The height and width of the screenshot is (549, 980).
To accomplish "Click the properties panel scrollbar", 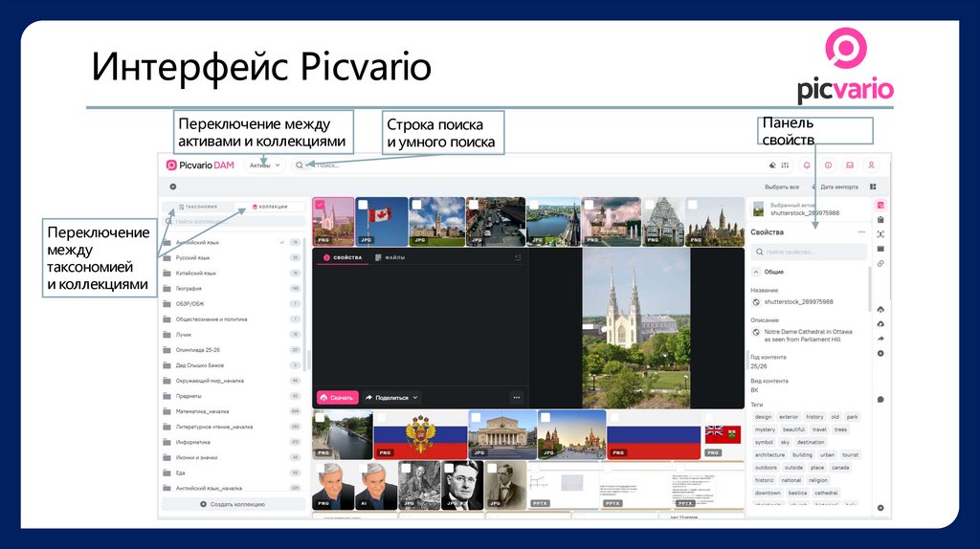I will coord(869,289).
